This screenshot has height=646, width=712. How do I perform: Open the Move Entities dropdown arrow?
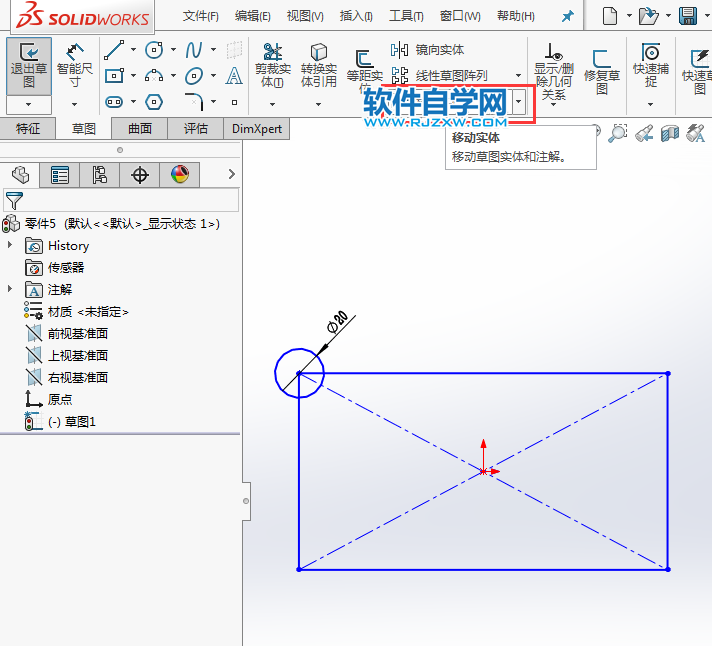tap(518, 101)
